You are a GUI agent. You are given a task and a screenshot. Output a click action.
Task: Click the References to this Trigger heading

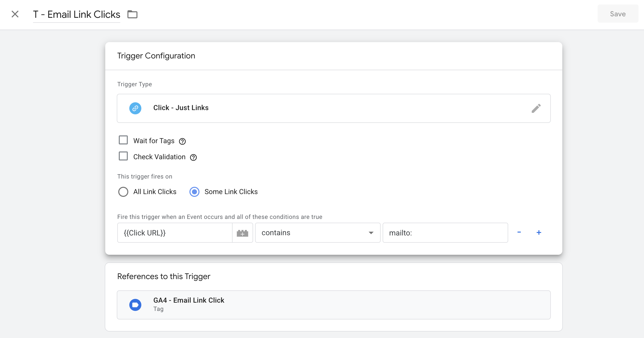[x=164, y=276]
